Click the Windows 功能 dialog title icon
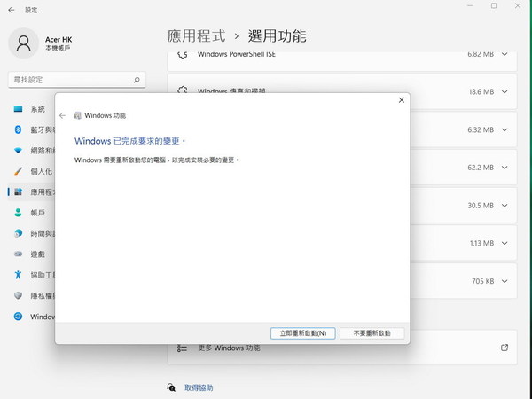532x399 pixels. click(78, 115)
